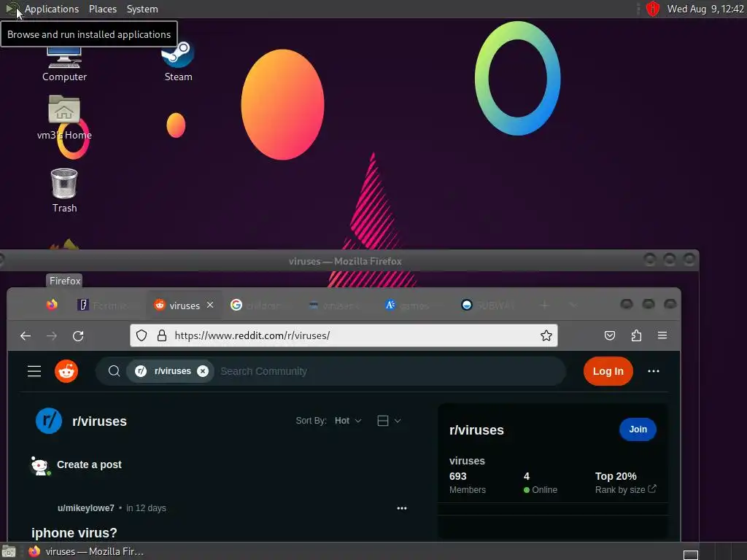Switch to the viruses Reddit tab

(x=183, y=306)
